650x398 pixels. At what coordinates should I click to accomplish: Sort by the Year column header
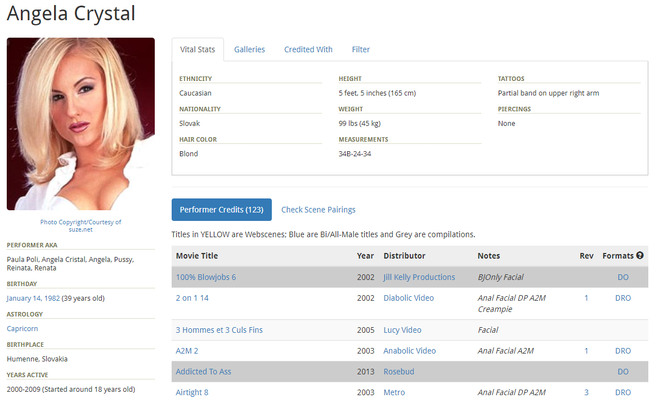(x=365, y=256)
